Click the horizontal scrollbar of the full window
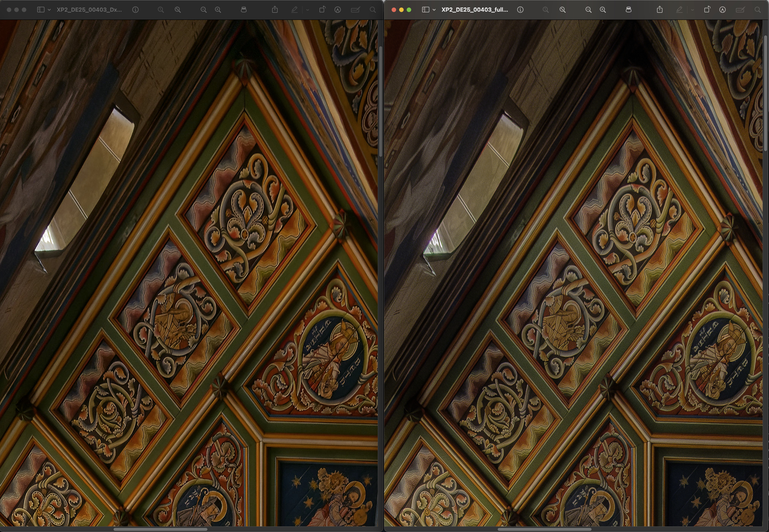Viewport: 769px width, 532px height. 545,529
